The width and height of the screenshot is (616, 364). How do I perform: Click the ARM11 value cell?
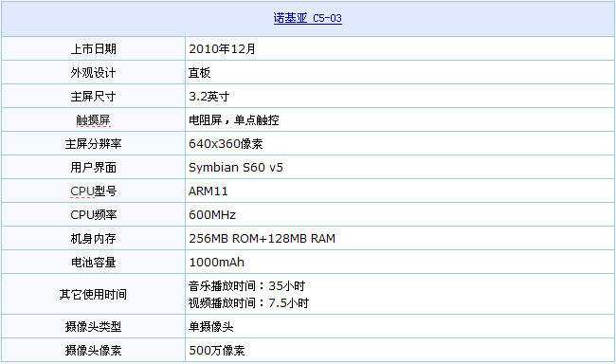click(x=400, y=191)
